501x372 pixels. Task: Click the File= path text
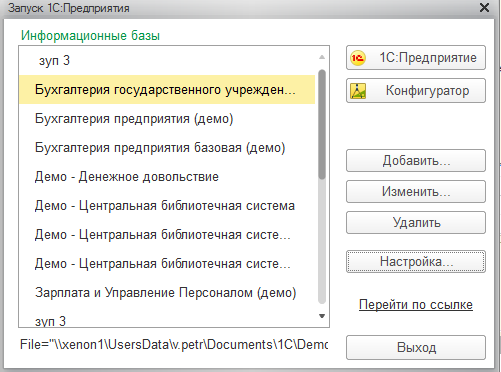point(174,344)
